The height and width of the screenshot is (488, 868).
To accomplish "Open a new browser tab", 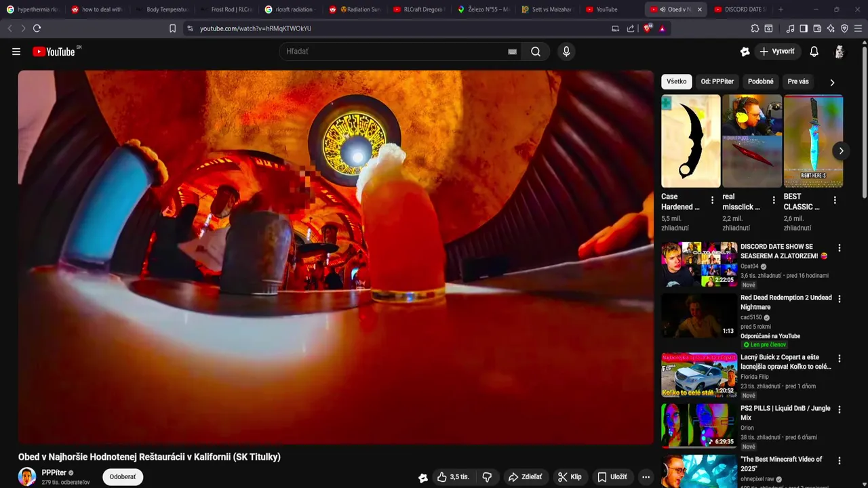I will (x=781, y=9).
